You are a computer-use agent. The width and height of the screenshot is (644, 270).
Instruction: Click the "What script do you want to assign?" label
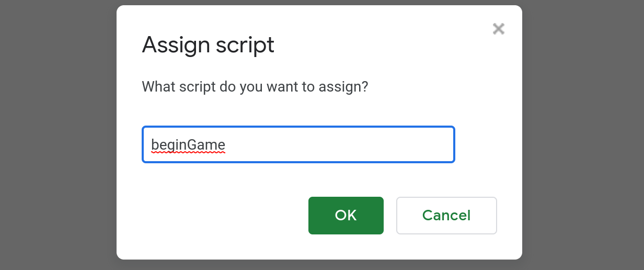[255, 86]
